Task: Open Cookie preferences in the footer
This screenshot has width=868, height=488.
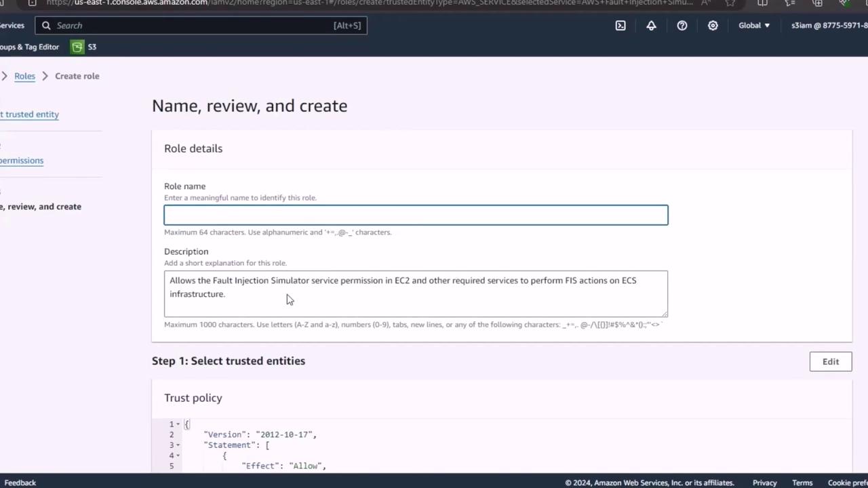Action: click(848, 483)
